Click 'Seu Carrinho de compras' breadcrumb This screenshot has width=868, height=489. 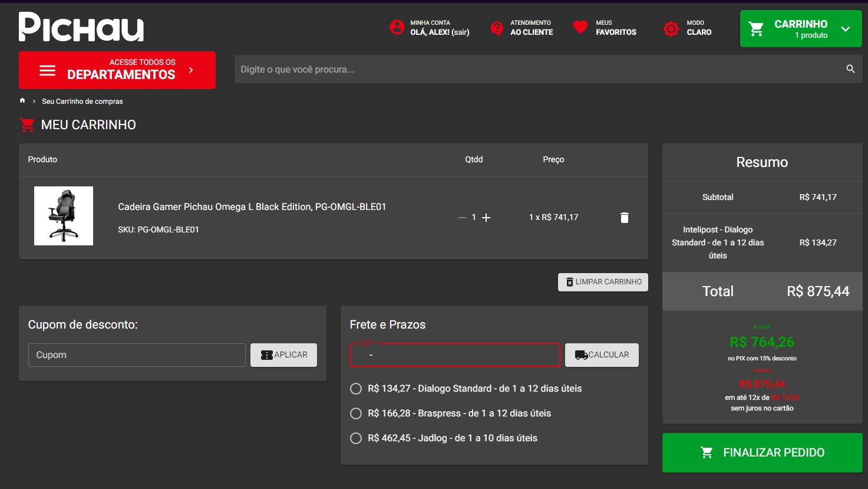(82, 101)
